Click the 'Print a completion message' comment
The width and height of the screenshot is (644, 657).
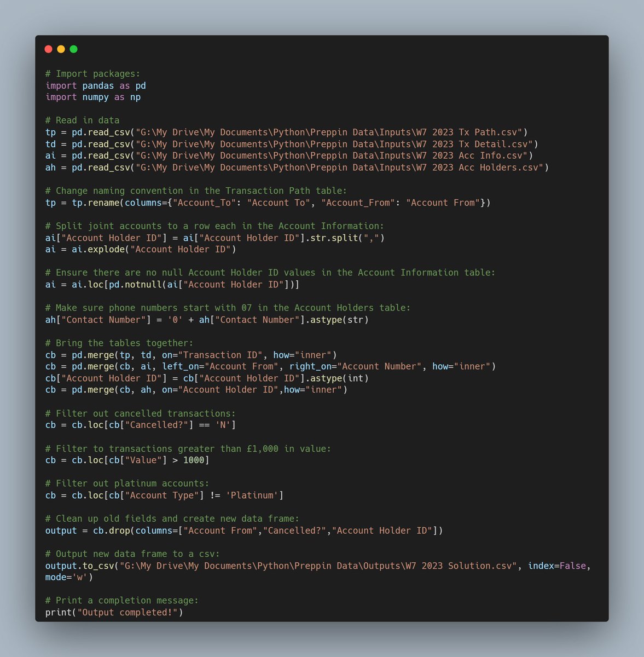[x=122, y=601]
